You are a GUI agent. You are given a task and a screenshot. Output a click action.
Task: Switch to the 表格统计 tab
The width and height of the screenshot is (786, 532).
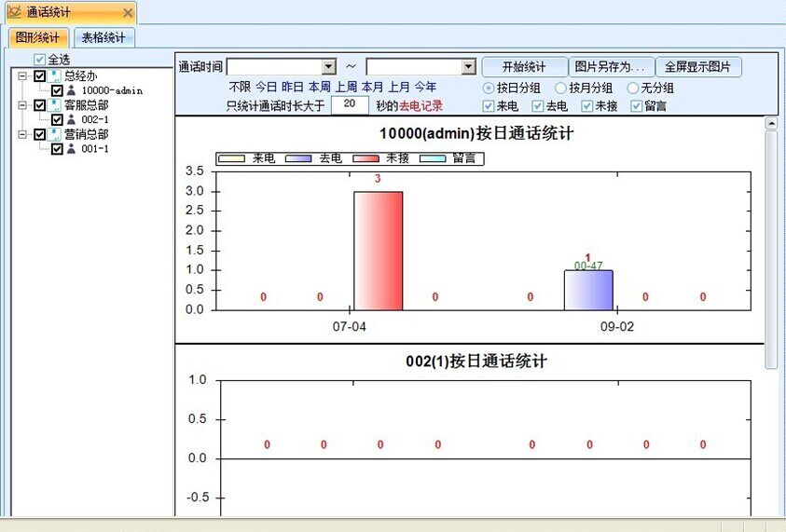pyautogui.click(x=104, y=37)
